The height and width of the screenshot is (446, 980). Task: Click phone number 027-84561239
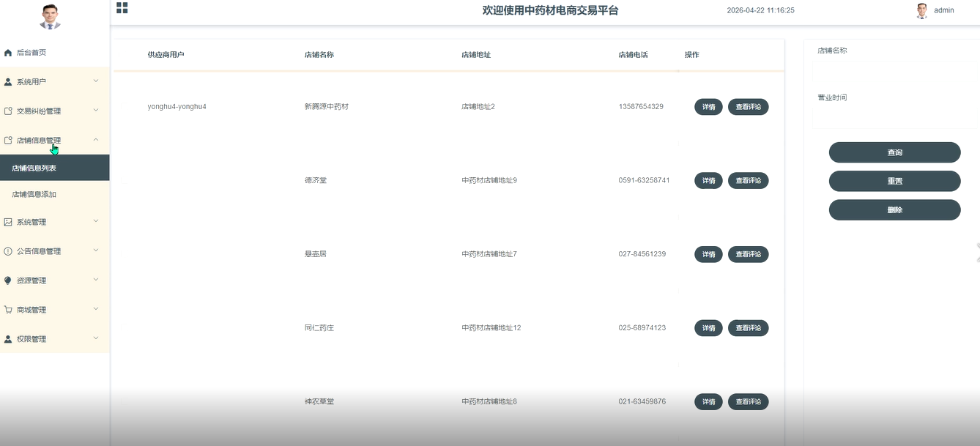642,254
